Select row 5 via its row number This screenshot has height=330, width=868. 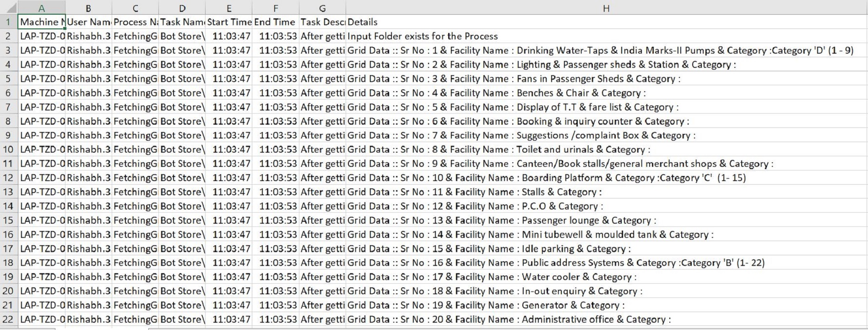click(9, 79)
